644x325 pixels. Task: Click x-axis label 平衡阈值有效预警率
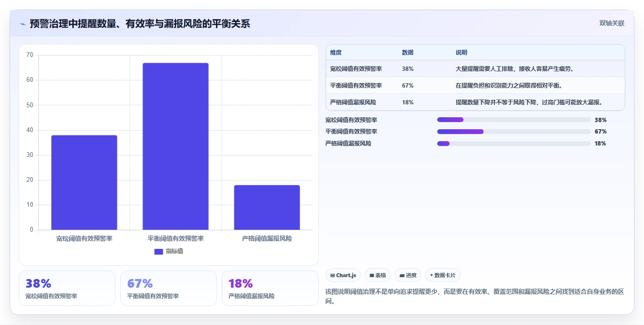coord(176,238)
